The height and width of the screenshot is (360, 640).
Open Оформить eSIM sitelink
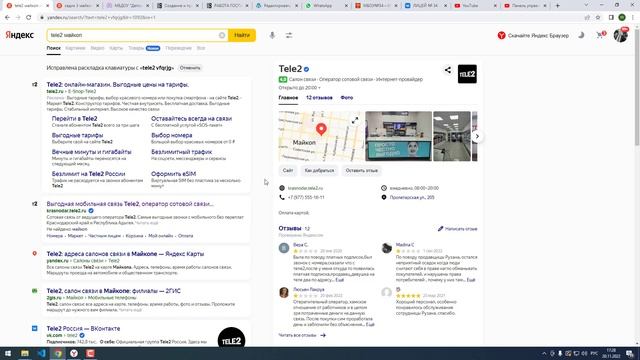tap(173, 174)
